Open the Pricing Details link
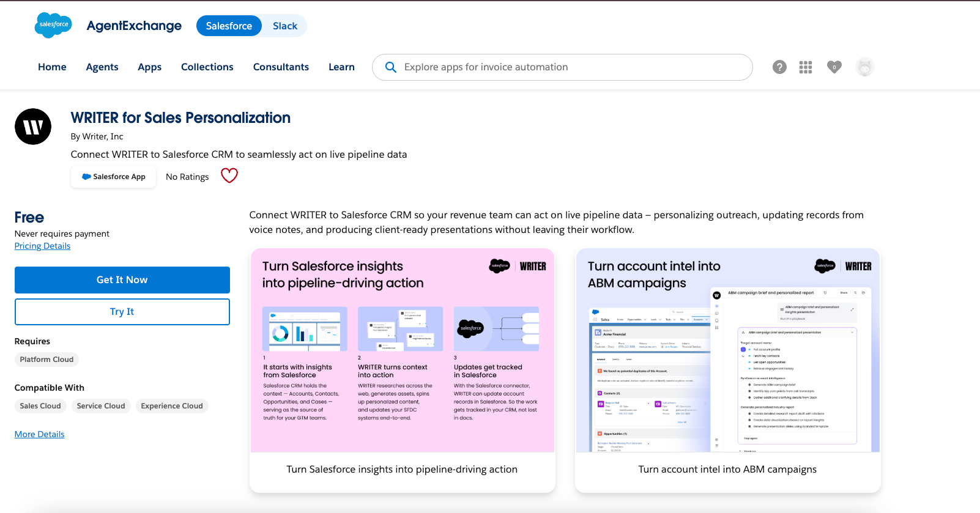The height and width of the screenshot is (513, 980). (x=42, y=246)
